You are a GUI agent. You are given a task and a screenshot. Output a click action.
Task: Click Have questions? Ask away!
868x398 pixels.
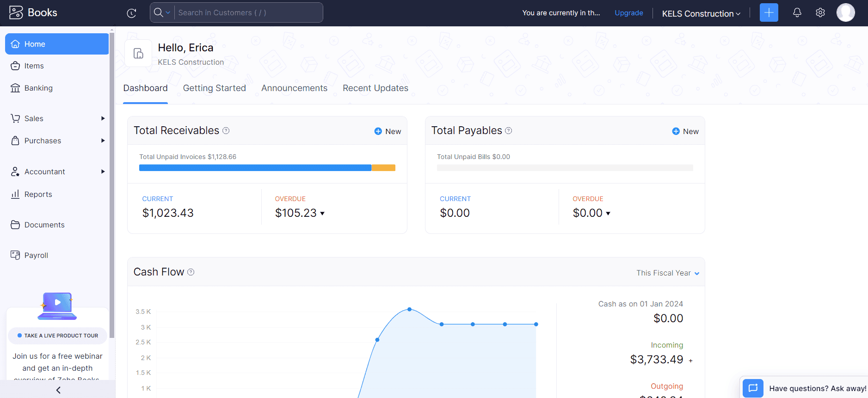click(x=818, y=389)
